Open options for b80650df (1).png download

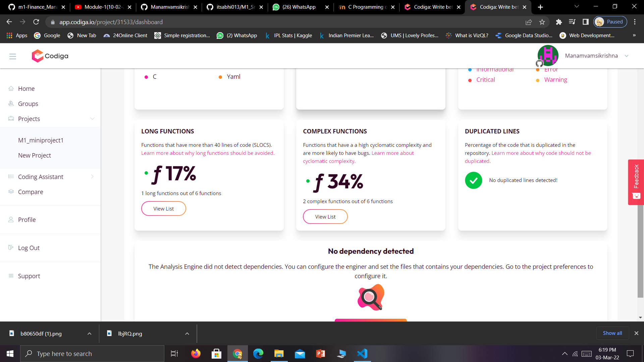[89, 334]
